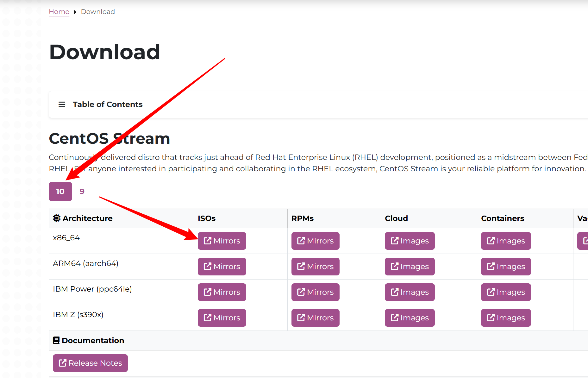This screenshot has width=588, height=378.
Task: Select the CentOS Stream 10 tab
Action: coord(60,192)
